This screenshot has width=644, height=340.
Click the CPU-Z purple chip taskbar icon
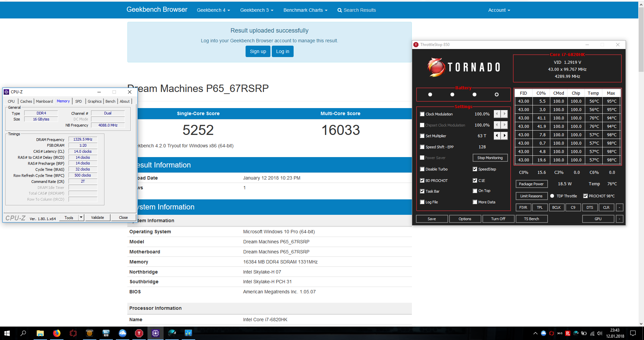[156, 333]
